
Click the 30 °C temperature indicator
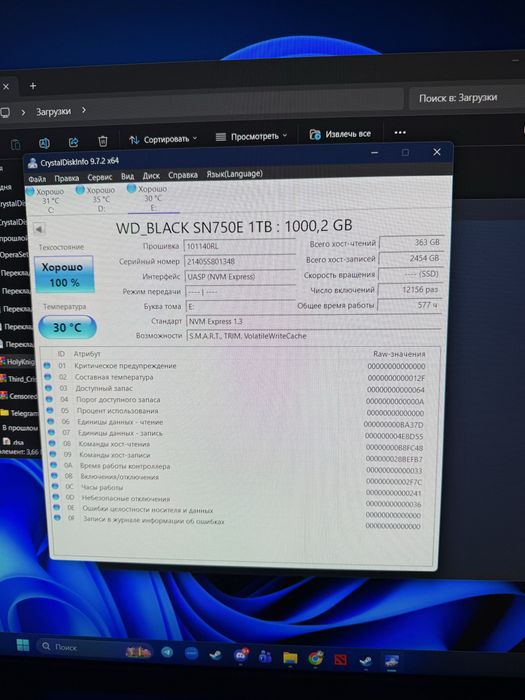[67, 327]
